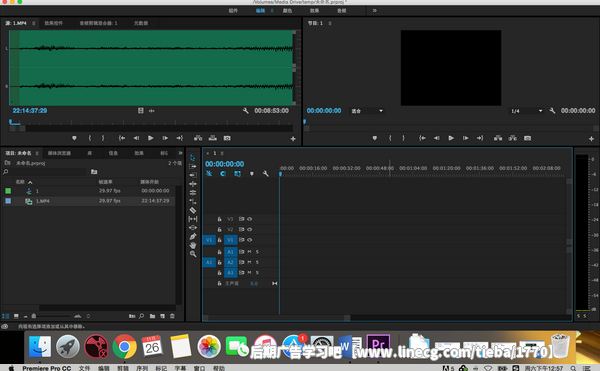Switch Project panel to icon view
600x371 pixels.
coord(16,316)
